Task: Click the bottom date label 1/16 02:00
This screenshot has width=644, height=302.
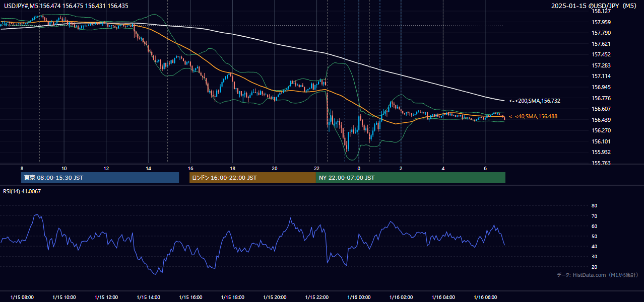Action: coord(401,297)
